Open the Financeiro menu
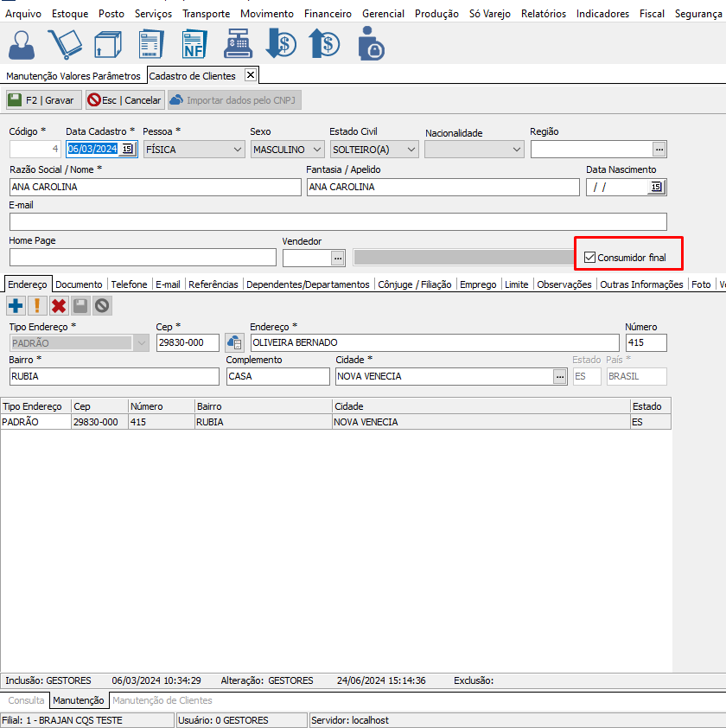Screen dimensions: 726x728 click(328, 14)
